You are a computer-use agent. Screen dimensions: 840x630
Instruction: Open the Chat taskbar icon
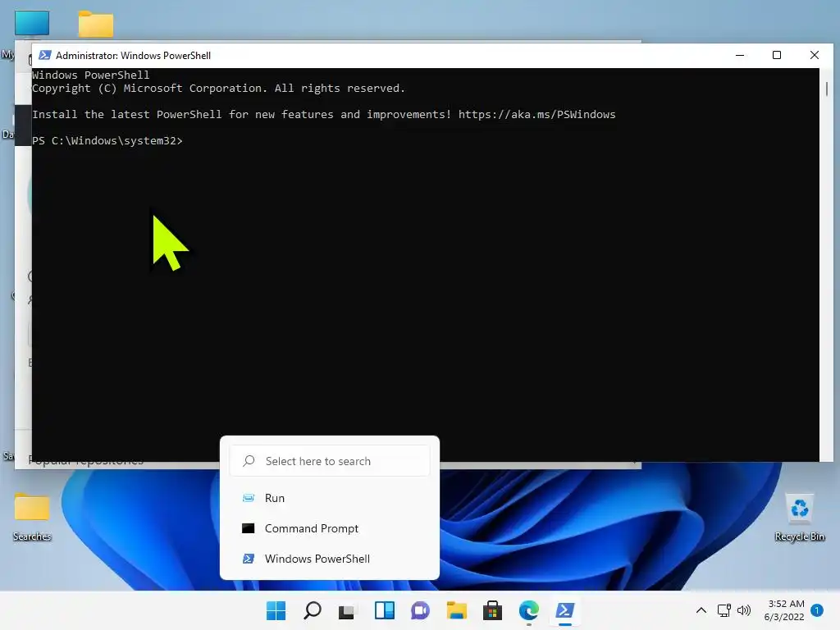(421, 610)
